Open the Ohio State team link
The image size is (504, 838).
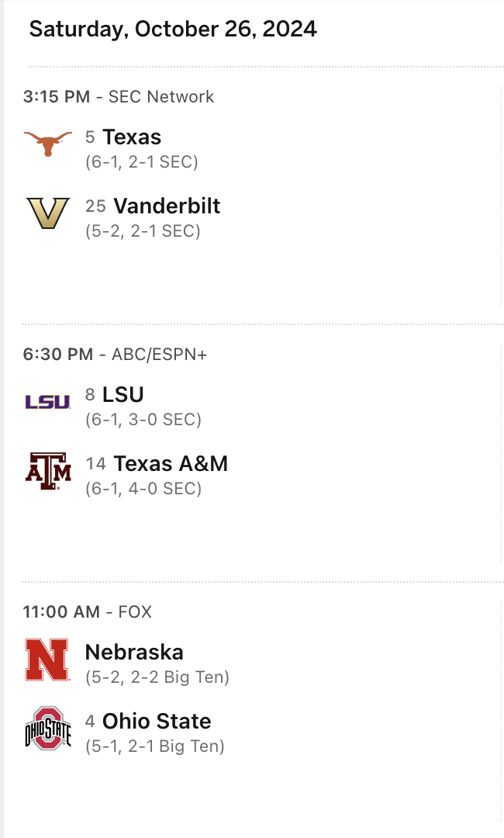pyautogui.click(x=157, y=721)
